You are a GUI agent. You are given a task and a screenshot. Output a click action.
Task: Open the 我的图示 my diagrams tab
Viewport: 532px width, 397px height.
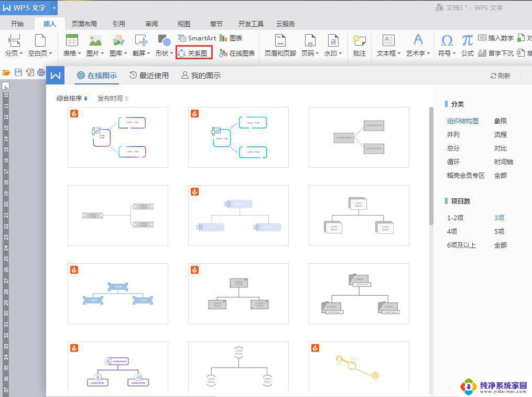(x=201, y=76)
